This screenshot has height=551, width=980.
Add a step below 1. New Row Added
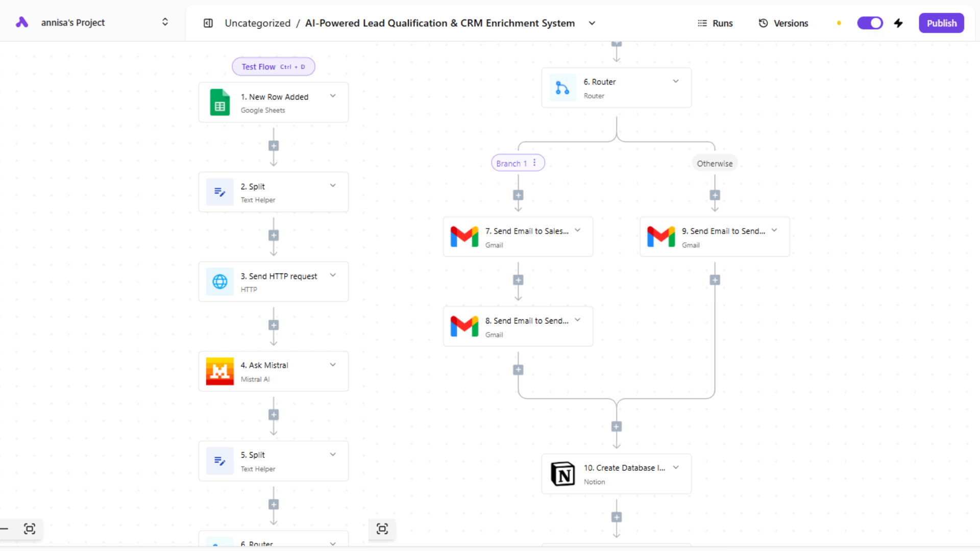tap(274, 146)
